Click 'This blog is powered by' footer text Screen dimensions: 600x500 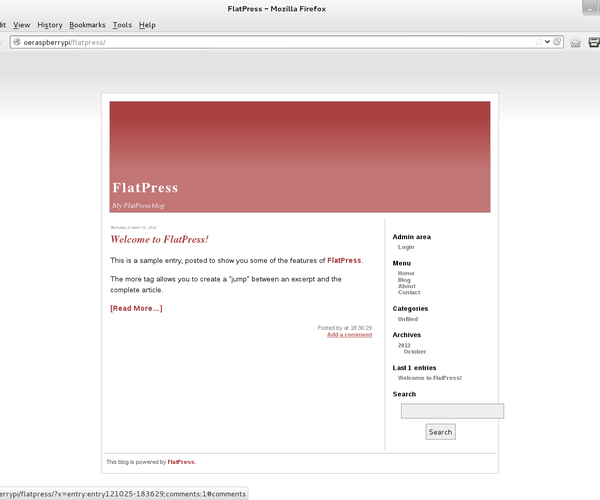click(136, 462)
